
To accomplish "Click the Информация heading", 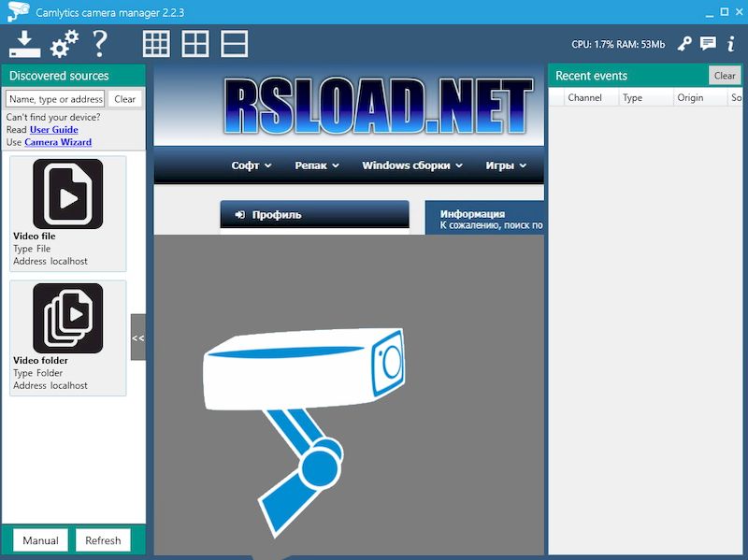I will tap(472, 214).
